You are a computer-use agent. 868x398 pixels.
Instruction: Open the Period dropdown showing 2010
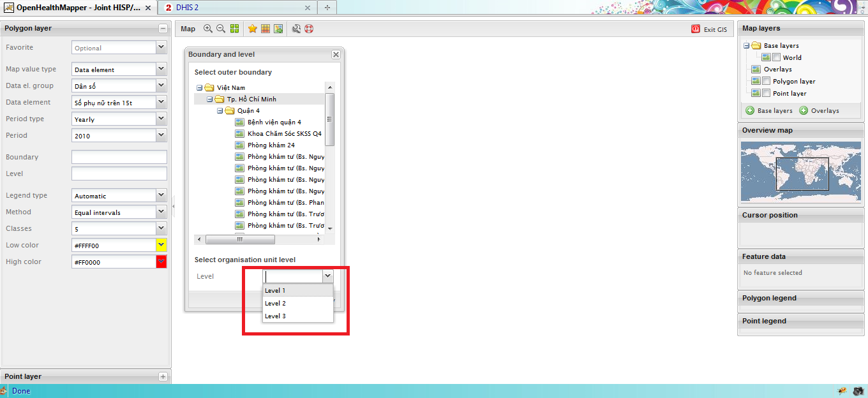(x=161, y=135)
